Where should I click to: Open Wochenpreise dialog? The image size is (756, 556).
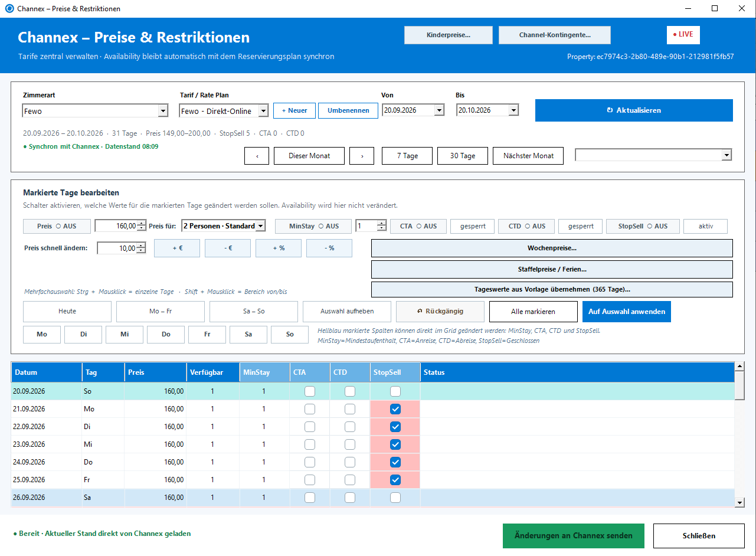point(552,248)
